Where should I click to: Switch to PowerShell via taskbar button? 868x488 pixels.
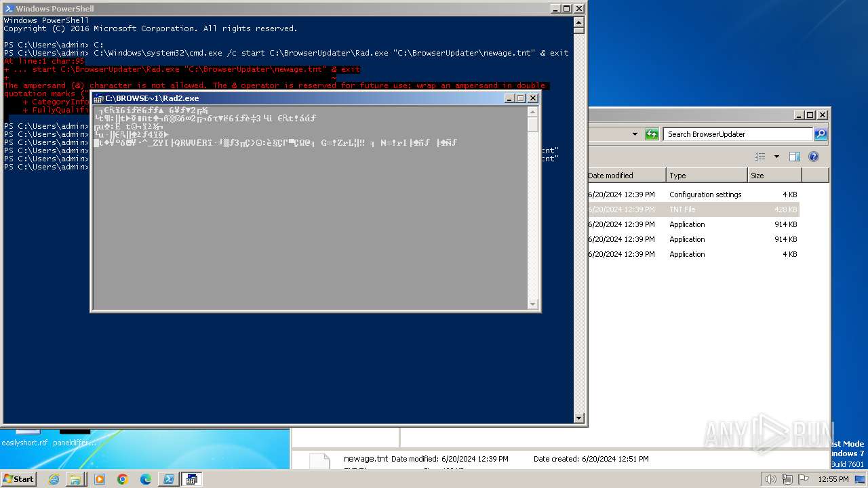coord(168,479)
